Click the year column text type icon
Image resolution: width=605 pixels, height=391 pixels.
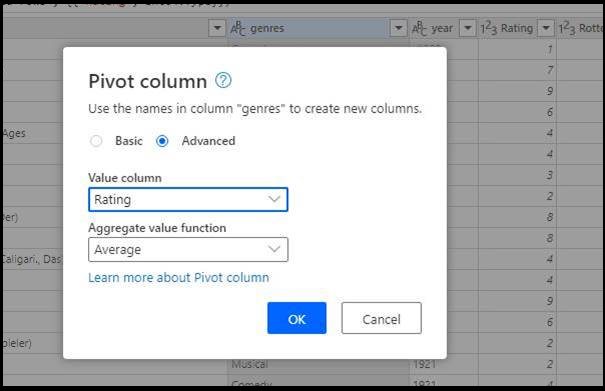click(419, 28)
